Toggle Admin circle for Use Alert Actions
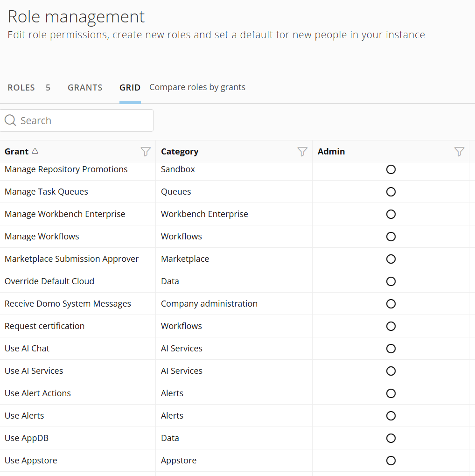 click(x=391, y=393)
